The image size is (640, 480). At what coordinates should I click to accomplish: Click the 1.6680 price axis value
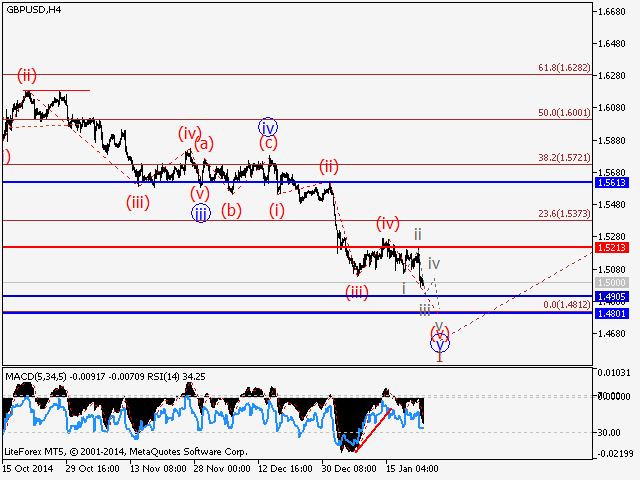point(611,12)
